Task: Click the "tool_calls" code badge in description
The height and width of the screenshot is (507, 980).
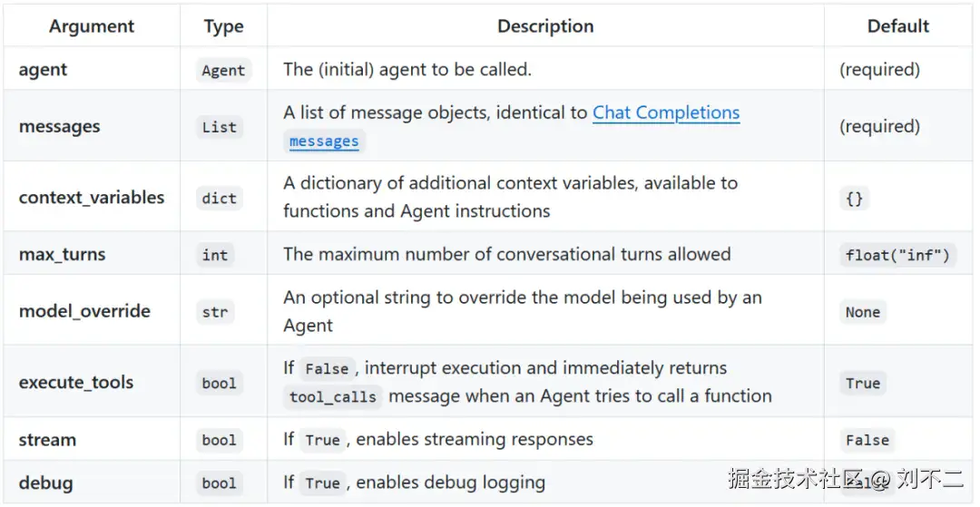Action: coord(331,397)
